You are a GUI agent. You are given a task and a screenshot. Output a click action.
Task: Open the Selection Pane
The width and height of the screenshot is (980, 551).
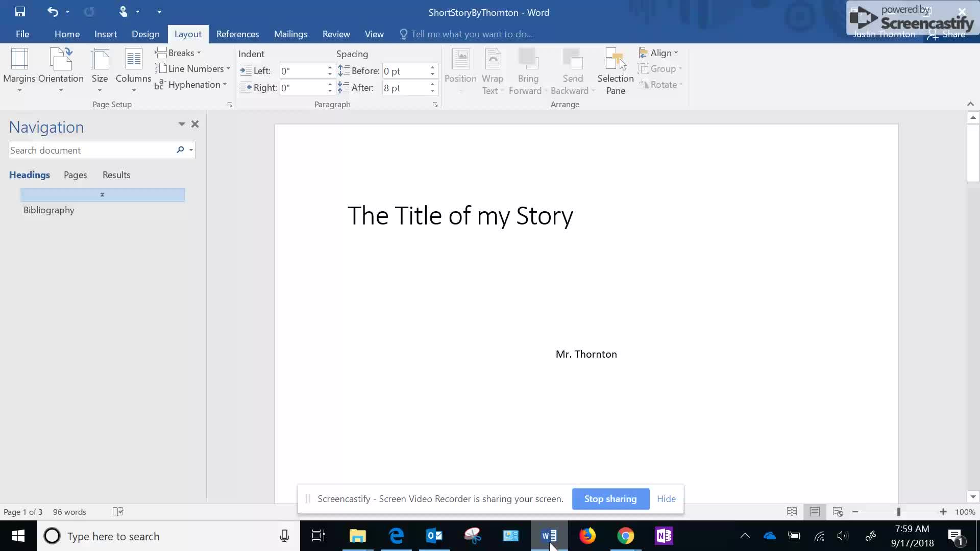click(x=616, y=71)
